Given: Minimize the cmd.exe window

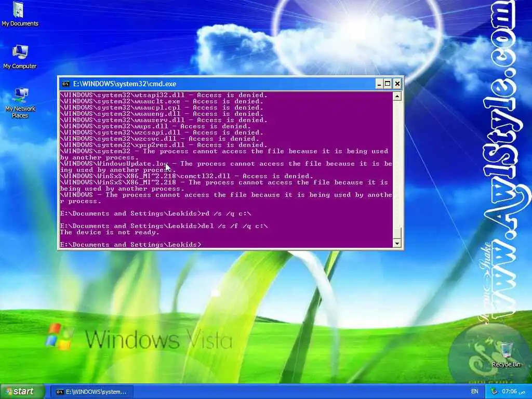Looking at the screenshot, I should pos(379,84).
